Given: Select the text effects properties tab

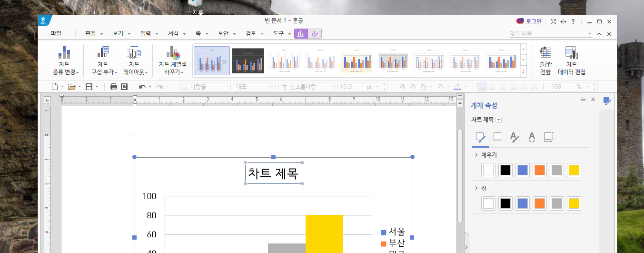Looking at the screenshot, I should [532, 137].
